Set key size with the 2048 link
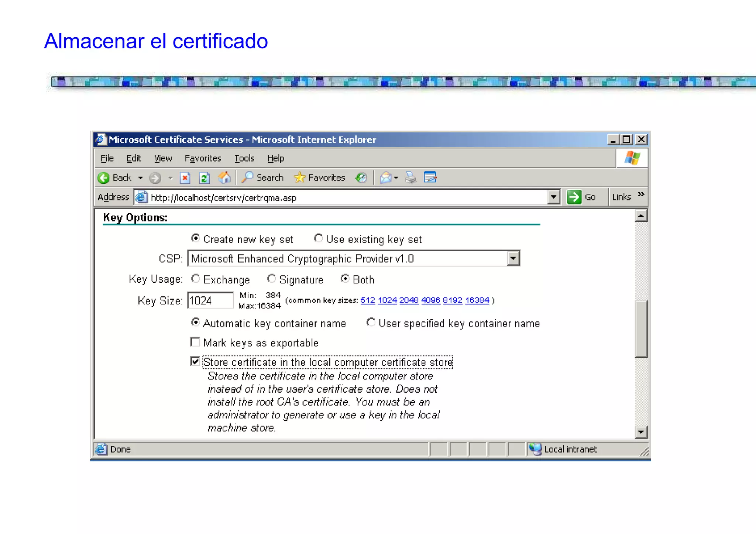This screenshot has height=534, width=756. [409, 300]
